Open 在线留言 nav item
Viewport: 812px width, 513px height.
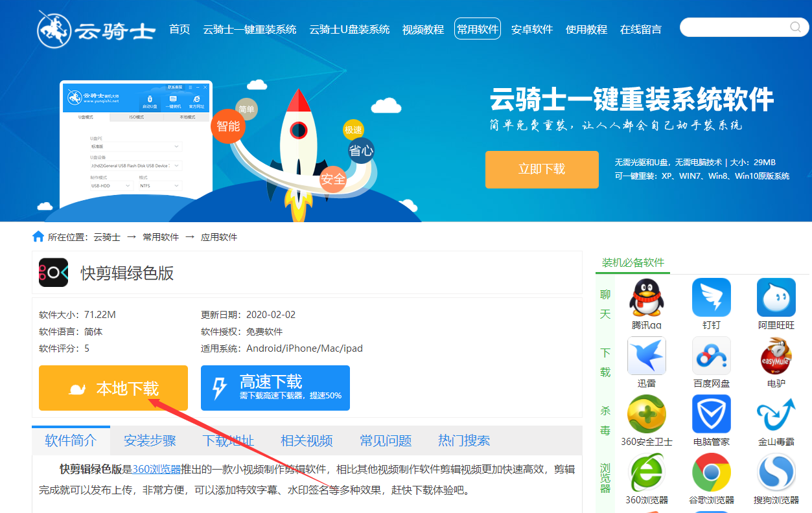pyautogui.click(x=641, y=29)
